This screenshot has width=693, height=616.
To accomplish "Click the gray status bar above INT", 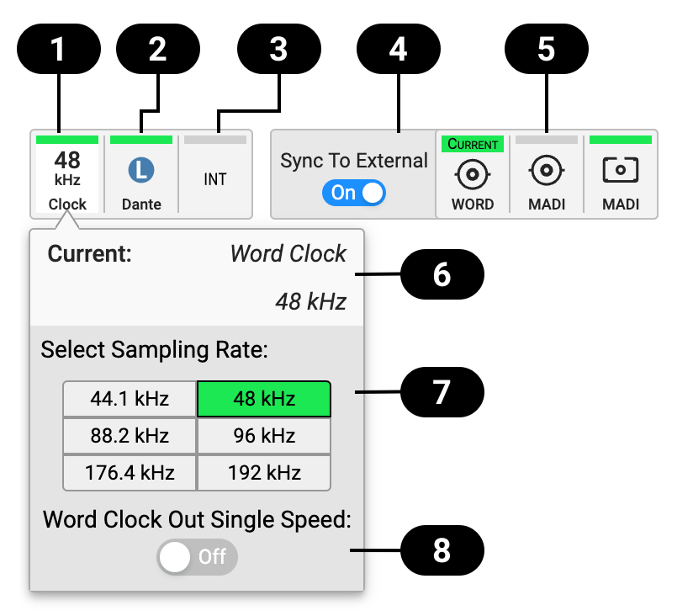I will [215, 140].
